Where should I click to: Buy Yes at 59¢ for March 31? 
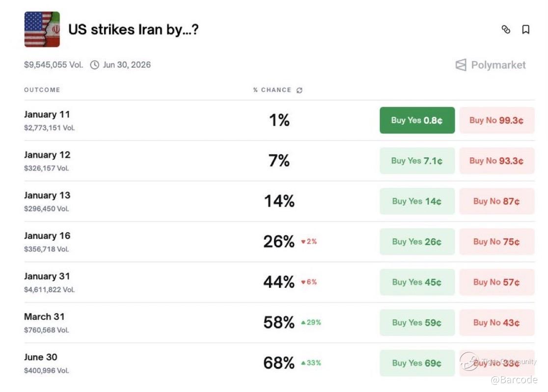click(417, 323)
